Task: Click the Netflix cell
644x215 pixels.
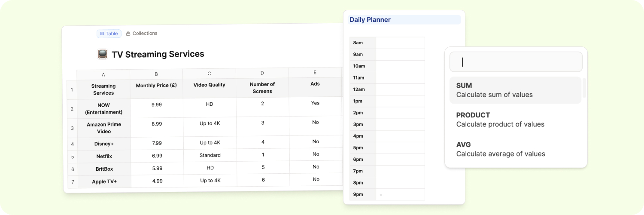Action: (x=104, y=157)
